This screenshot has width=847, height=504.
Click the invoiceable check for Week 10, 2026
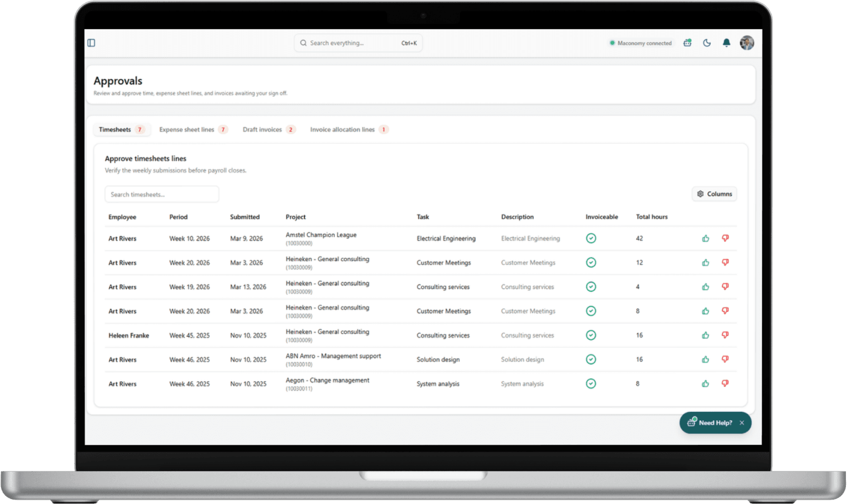591,238
